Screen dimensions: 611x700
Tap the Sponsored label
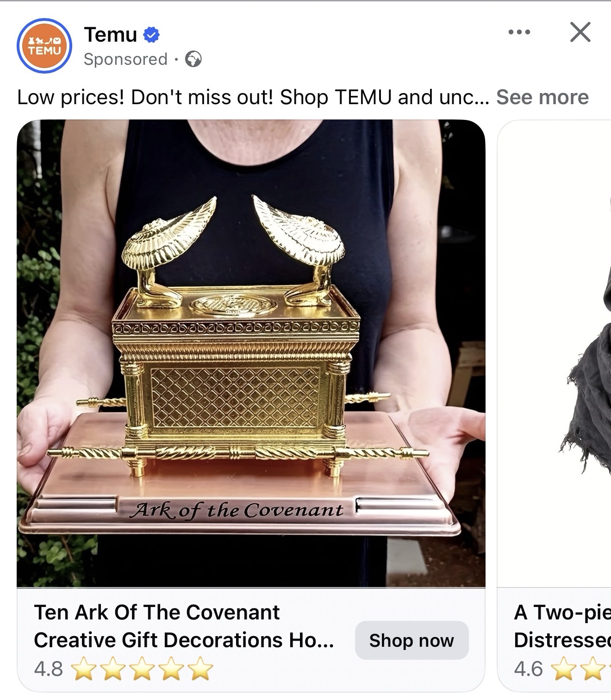[125, 59]
